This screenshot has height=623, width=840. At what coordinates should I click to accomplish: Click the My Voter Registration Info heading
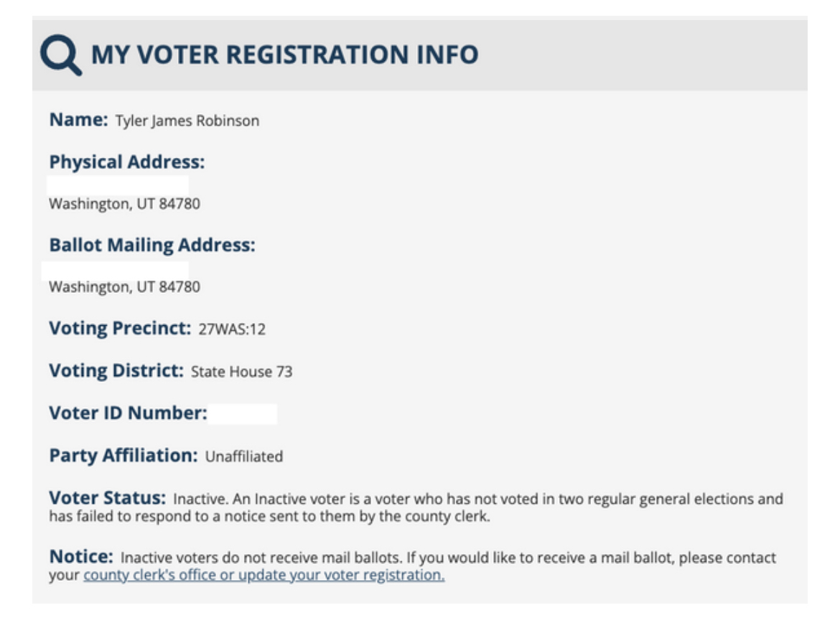[x=284, y=55]
